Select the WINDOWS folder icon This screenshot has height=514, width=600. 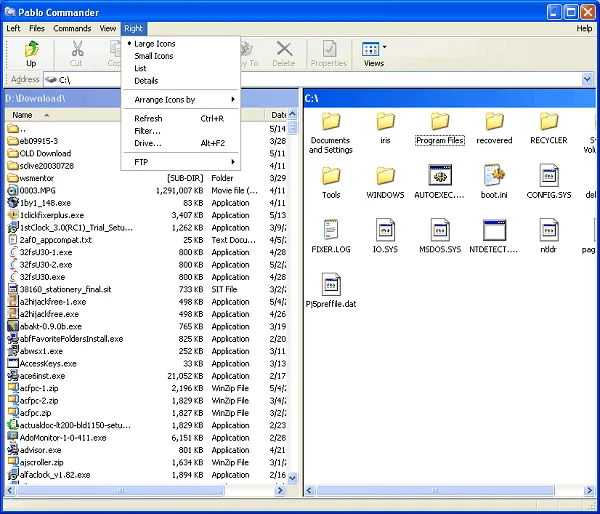pos(385,176)
